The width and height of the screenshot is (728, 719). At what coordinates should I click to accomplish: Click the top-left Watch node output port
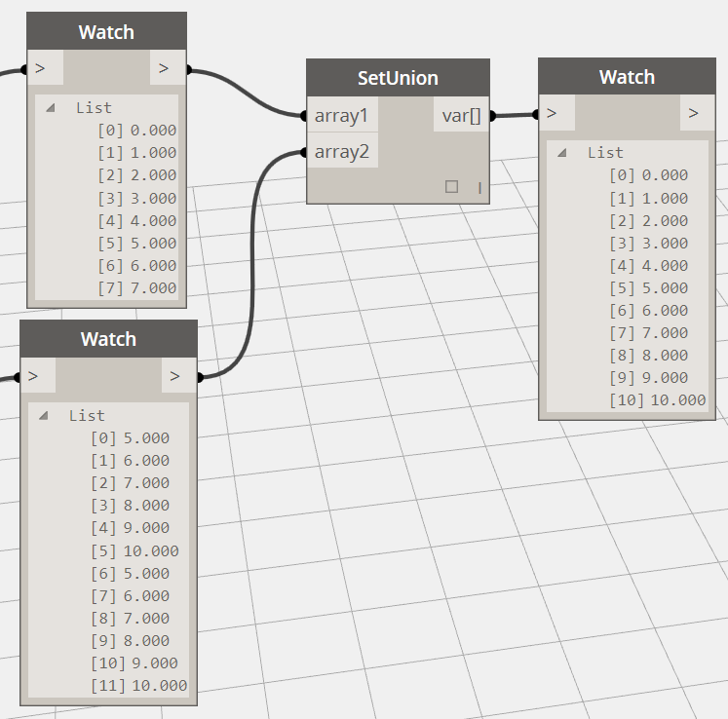[x=168, y=68]
